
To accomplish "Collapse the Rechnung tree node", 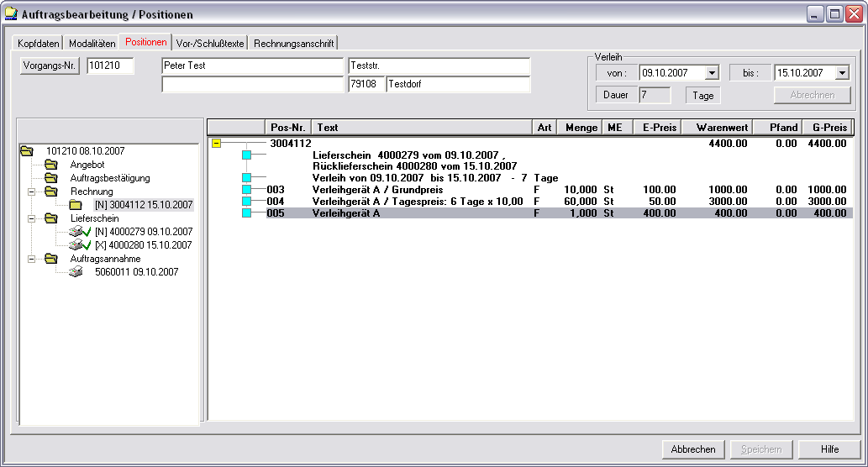I will (x=31, y=192).
